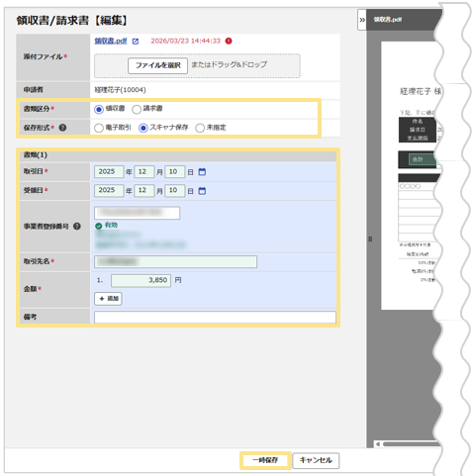Open calendar picker for 取引日
473x476 pixels.
pyautogui.click(x=202, y=172)
